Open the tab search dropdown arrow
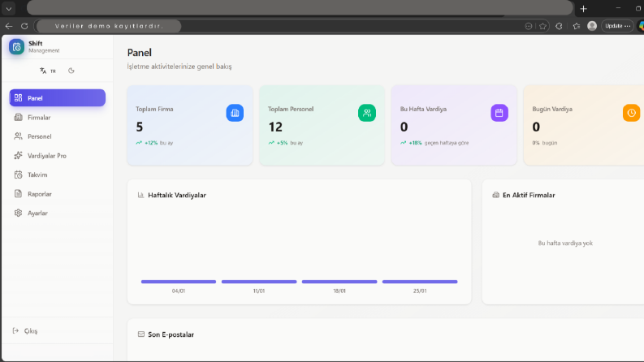Viewport: 644px width, 362px height. (x=9, y=9)
